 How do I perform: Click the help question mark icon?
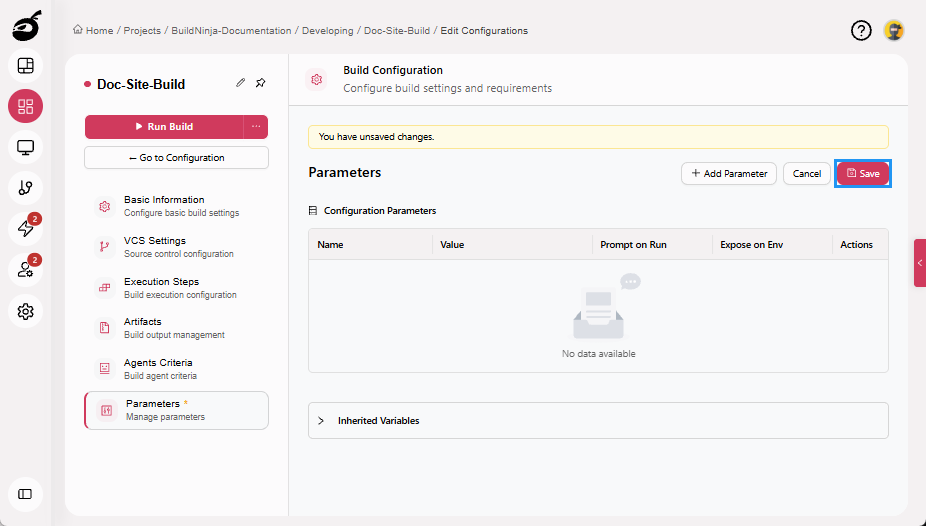861,30
